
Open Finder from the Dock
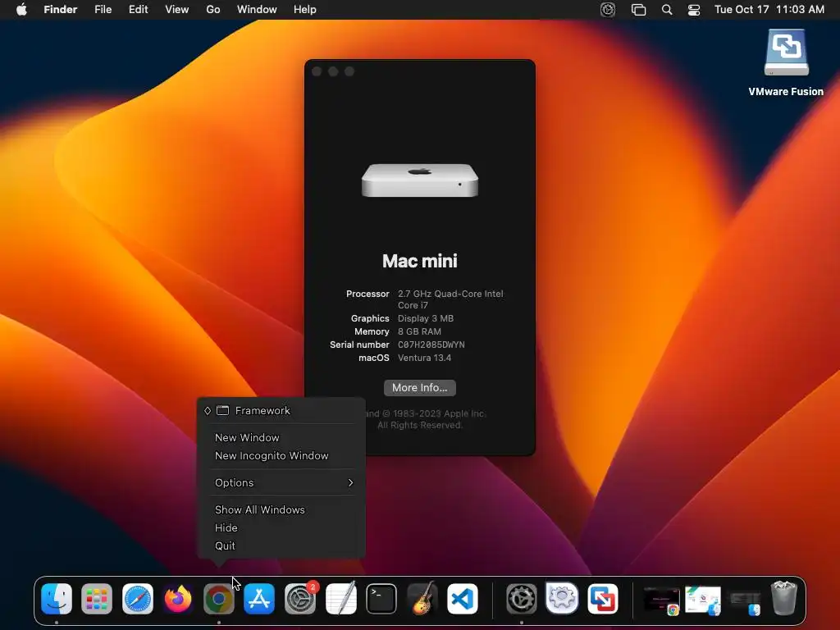click(57, 598)
